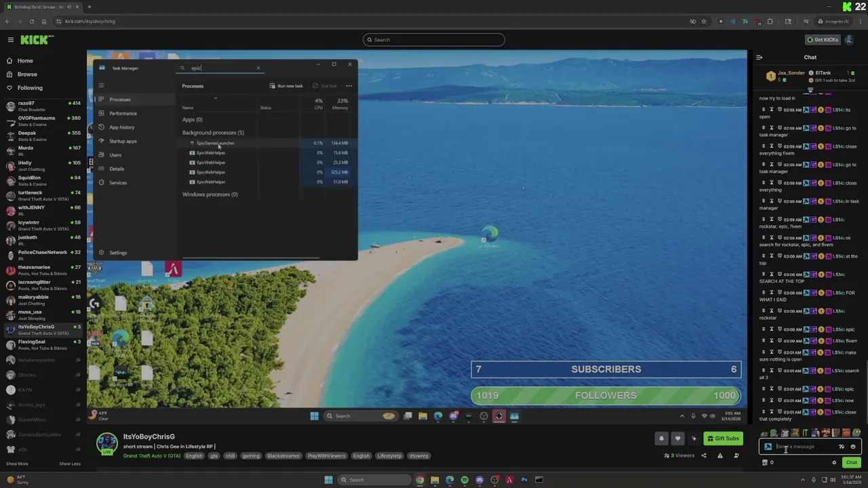Toggle following with the heart icon
Viewport: 868px width, 488px height.
(x=677, y=439)
